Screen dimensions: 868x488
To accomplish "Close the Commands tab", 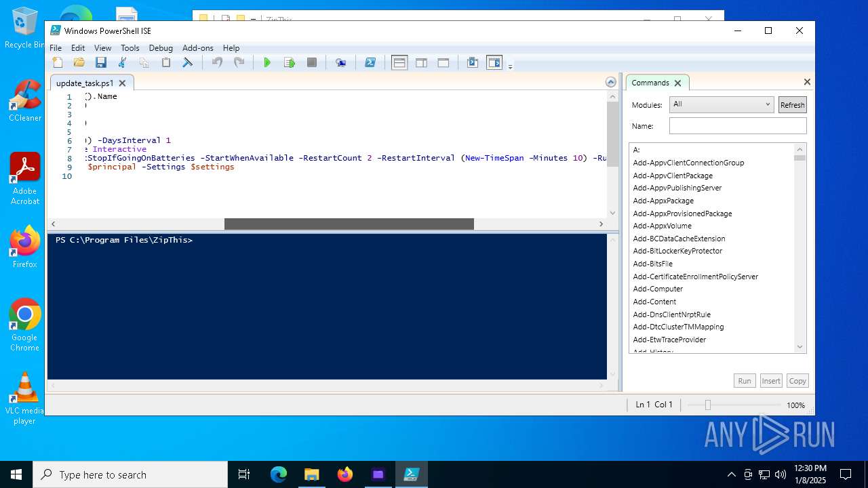I will pos(677,83).
